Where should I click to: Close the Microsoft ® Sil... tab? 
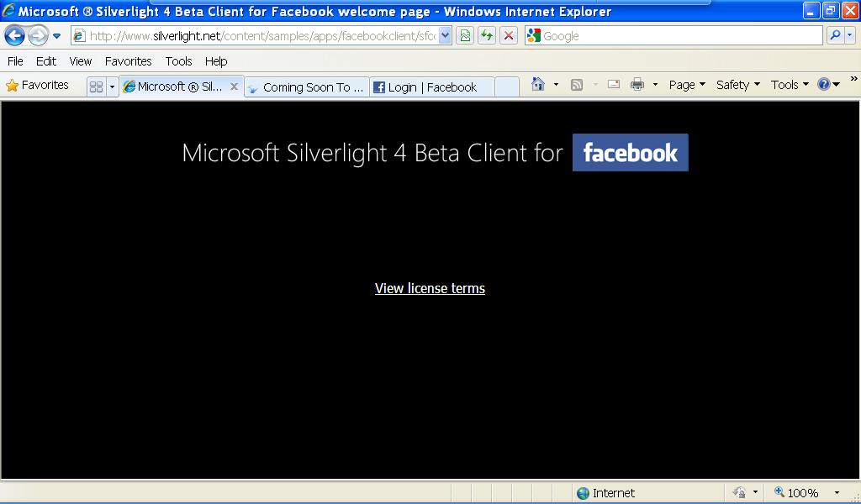coord(234,87)
